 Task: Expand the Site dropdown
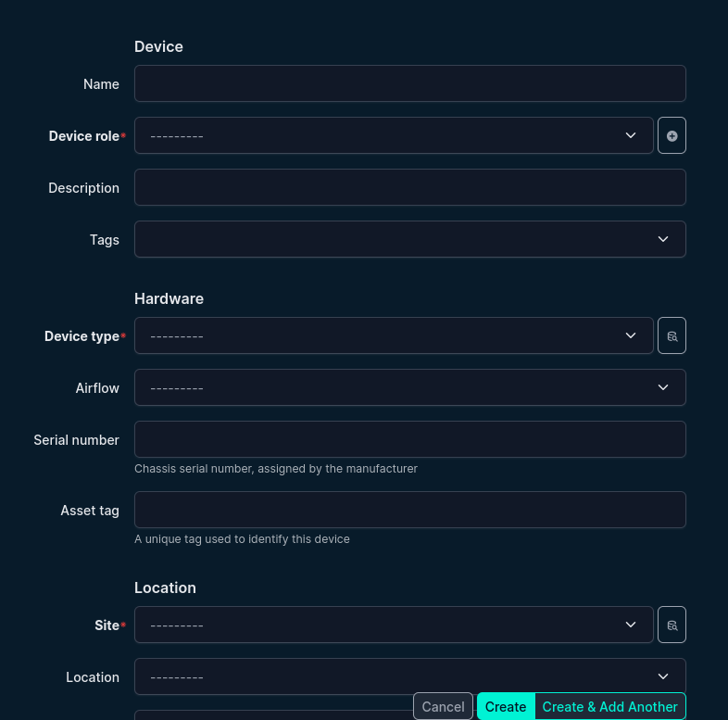coord(394,625)
